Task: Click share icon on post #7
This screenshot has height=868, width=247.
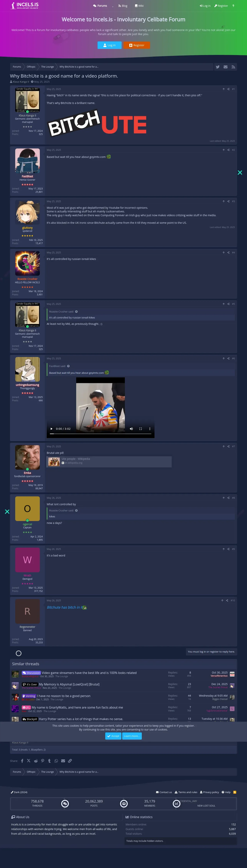Action: [x=229, y=447]
